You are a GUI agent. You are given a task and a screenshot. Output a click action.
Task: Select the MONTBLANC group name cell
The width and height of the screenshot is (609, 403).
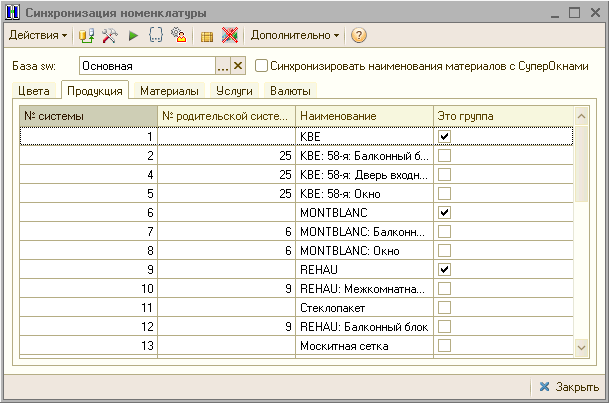tap(364, 213)
